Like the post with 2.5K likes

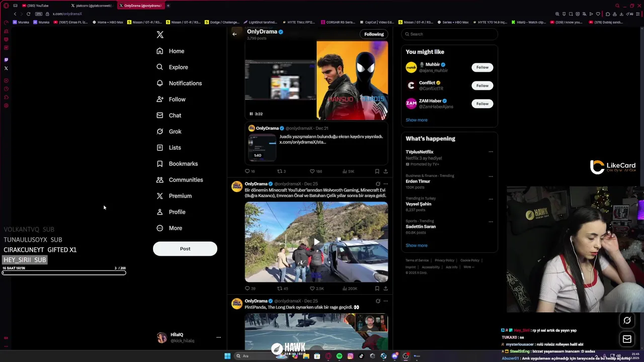point(316,289)
